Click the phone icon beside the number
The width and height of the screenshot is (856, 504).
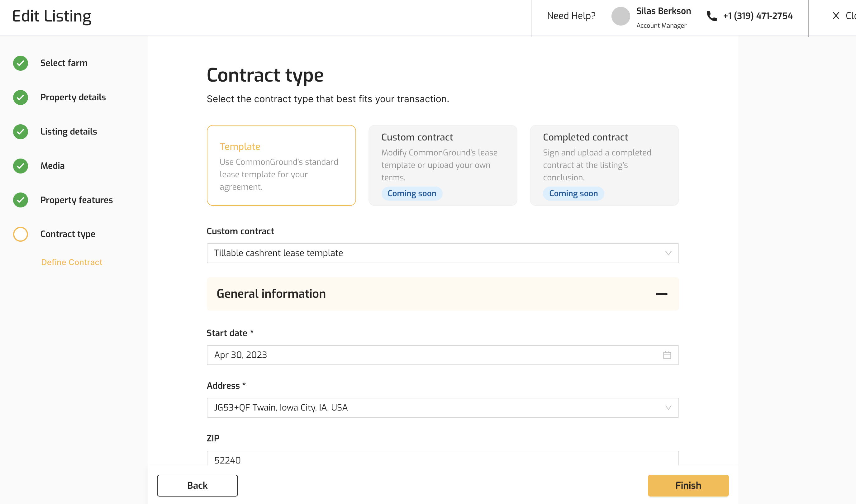[711, 16]
